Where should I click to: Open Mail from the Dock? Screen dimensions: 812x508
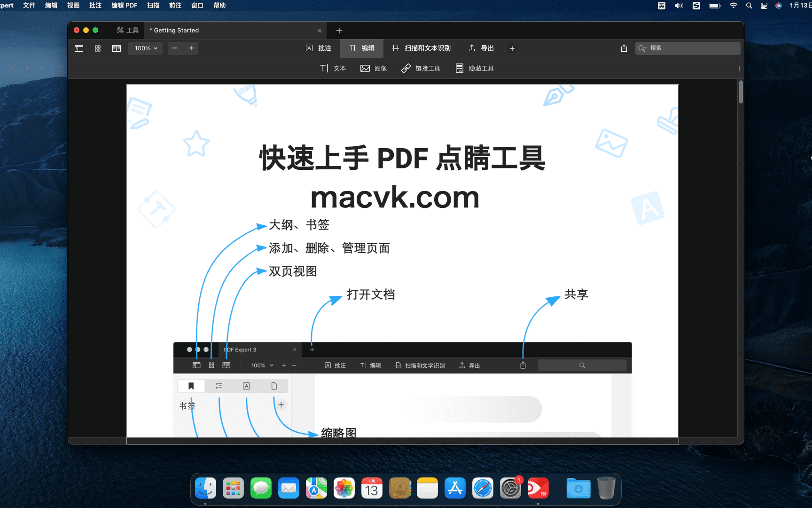(289, 488)
